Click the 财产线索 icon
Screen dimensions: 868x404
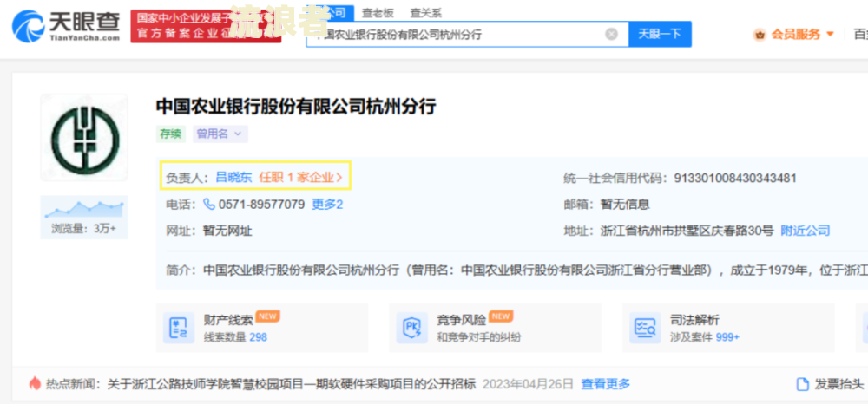[x=179, y=328]
